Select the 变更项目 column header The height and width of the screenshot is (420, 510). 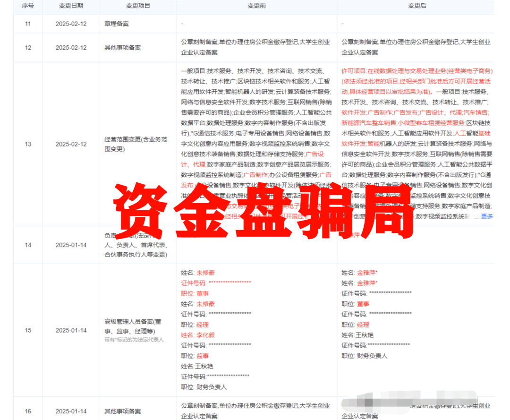[137, 7]
